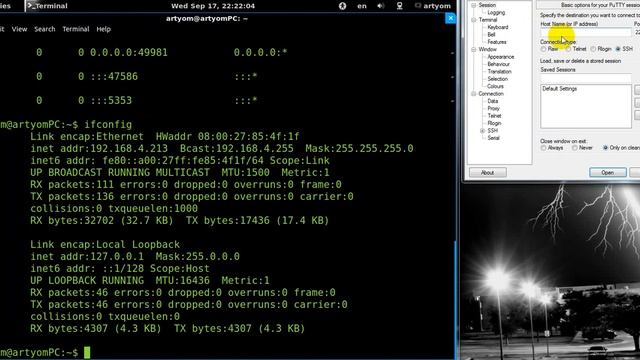640x360 pixels.
Task: Open the Search menu in Terminal
Action: (x=44, y=29)
